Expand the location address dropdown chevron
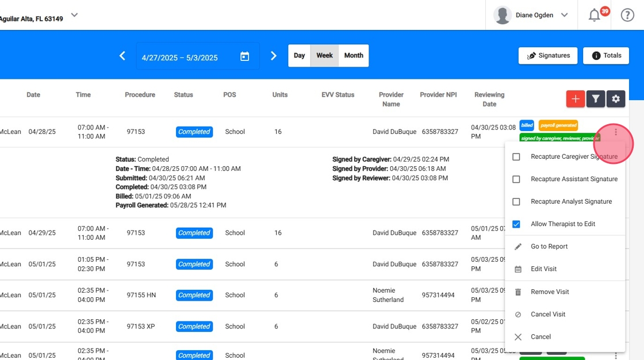Screen dimensions: 644x360 point(74,15)
